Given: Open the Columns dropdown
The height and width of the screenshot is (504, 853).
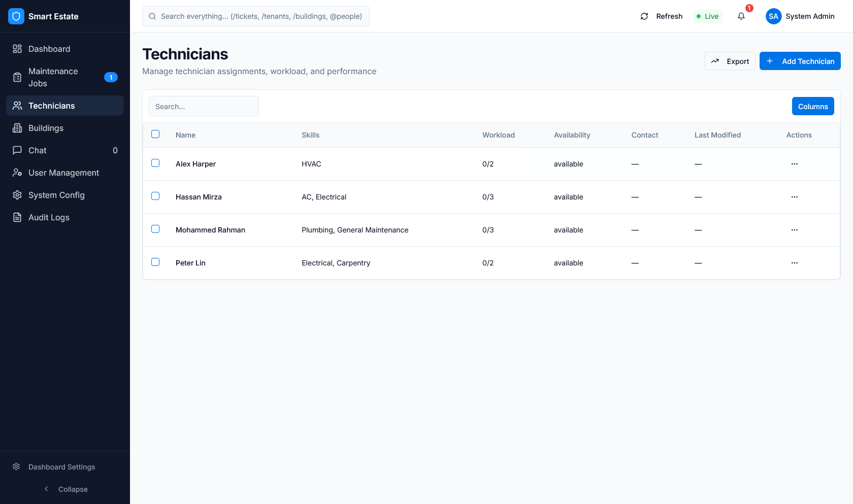Looking at the screenshot, I should (812, 106).
